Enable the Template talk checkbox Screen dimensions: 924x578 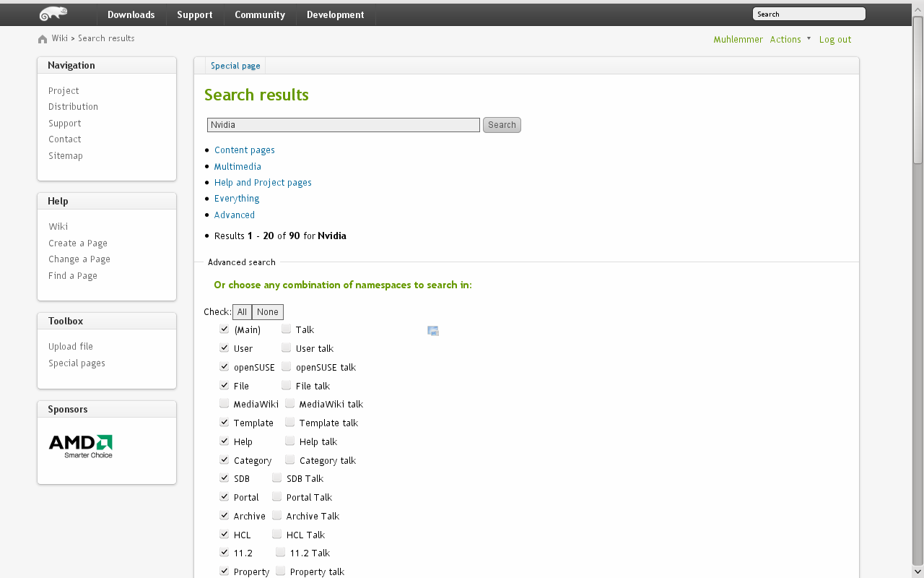290,422
